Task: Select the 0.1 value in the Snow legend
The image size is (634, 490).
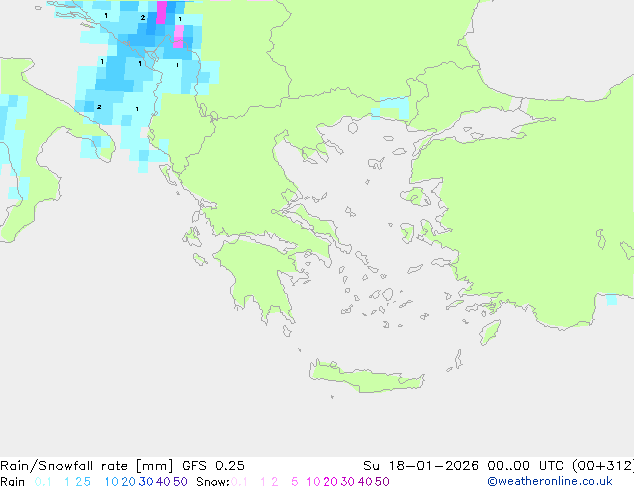Action: (x=239, y=482)
